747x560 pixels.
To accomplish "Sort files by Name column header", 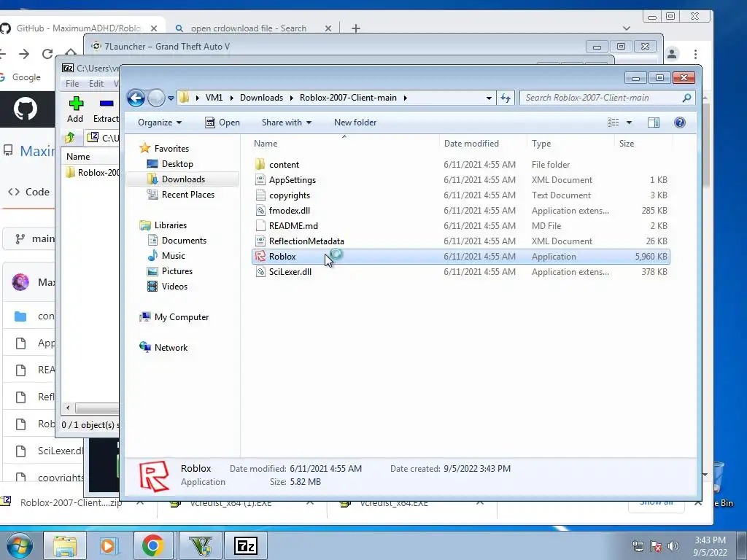I will [x=266, y=144].
